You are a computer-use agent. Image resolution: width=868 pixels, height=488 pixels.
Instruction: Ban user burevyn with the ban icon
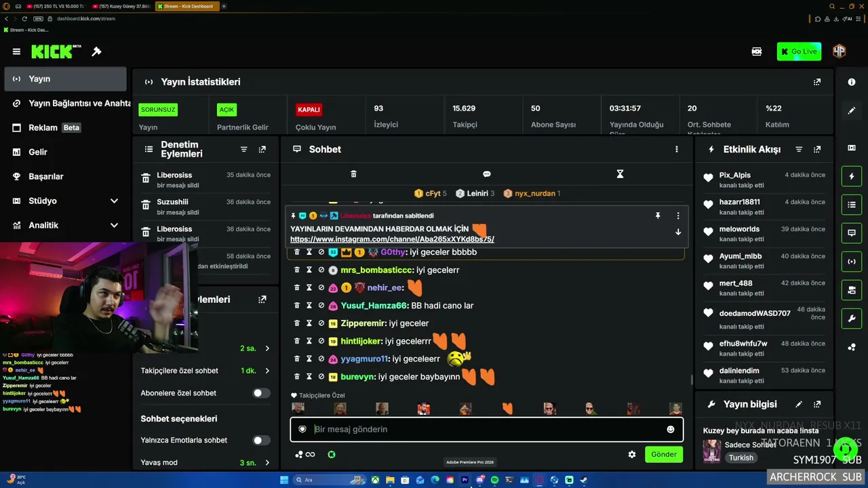tap(321, 376)
